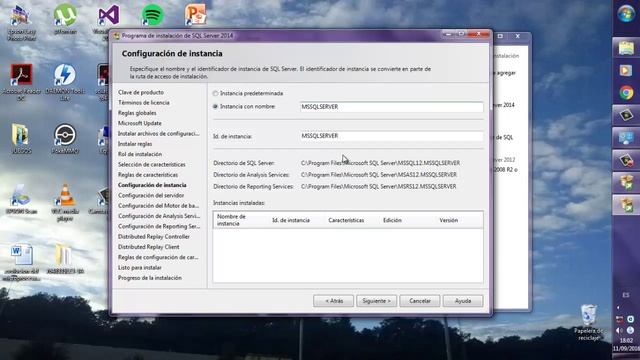The width and height of the screenshot is (640, 360).
Task: Select Reglas de características step
Action: coord(148,175)
